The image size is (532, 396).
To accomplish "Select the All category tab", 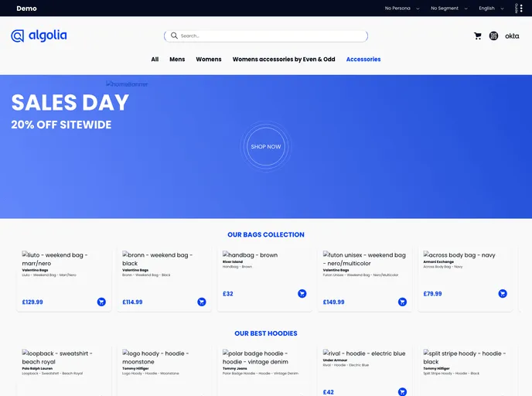I will point(155,60).
